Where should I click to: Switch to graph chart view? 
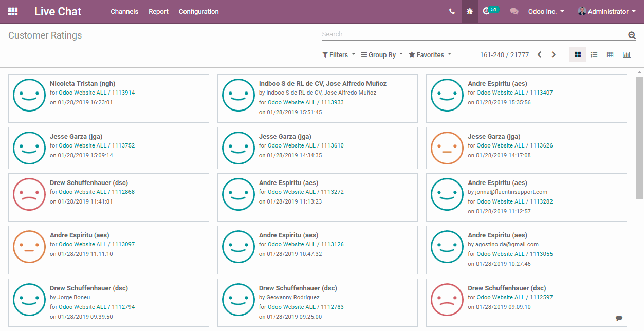pos(627,54)
